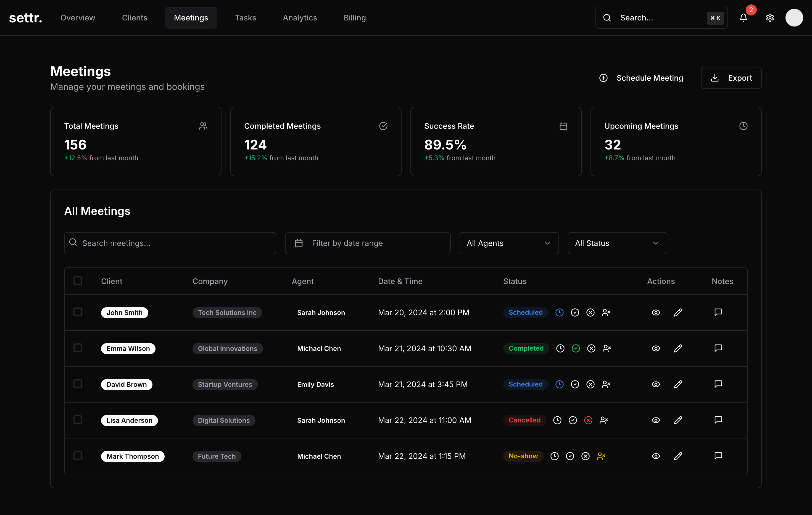
Task: Mark John Smith meeting as no-show
Action: coord(606,313)
